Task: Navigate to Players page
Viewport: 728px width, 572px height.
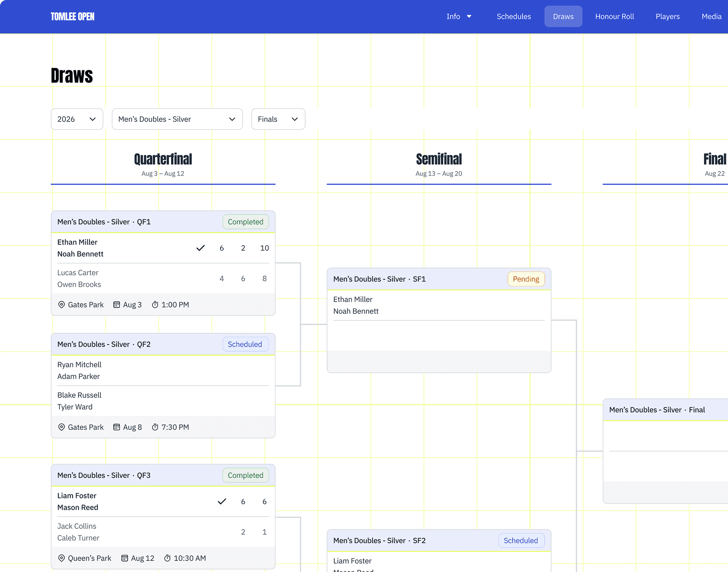Action: [x=667, y=17]
